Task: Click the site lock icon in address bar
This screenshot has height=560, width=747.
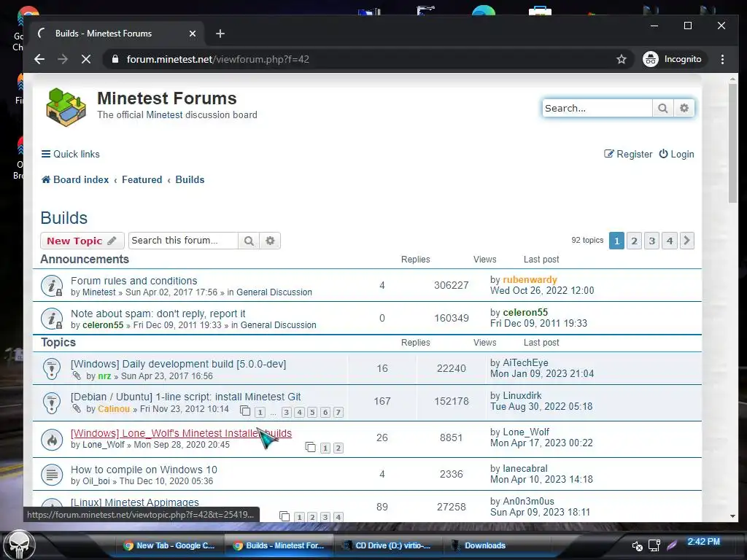Action: point(115,59)
